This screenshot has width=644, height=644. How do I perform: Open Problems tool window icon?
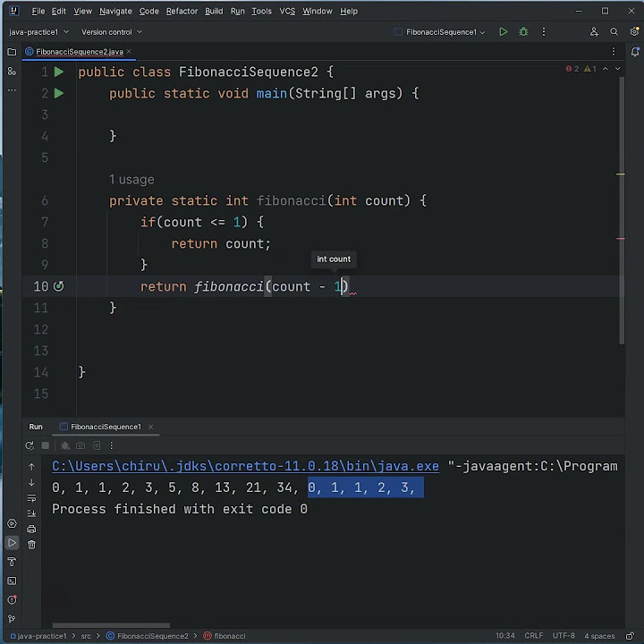click(12, 599)
